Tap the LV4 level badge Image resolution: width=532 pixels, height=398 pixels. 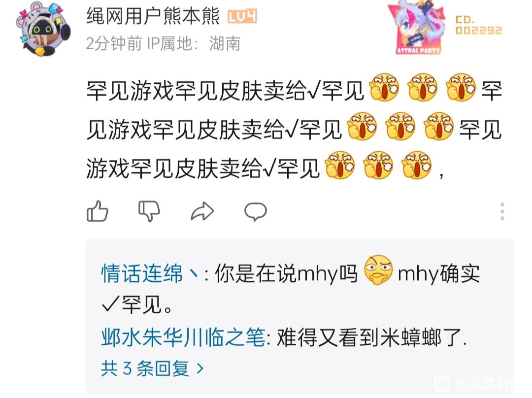(242, 16)
